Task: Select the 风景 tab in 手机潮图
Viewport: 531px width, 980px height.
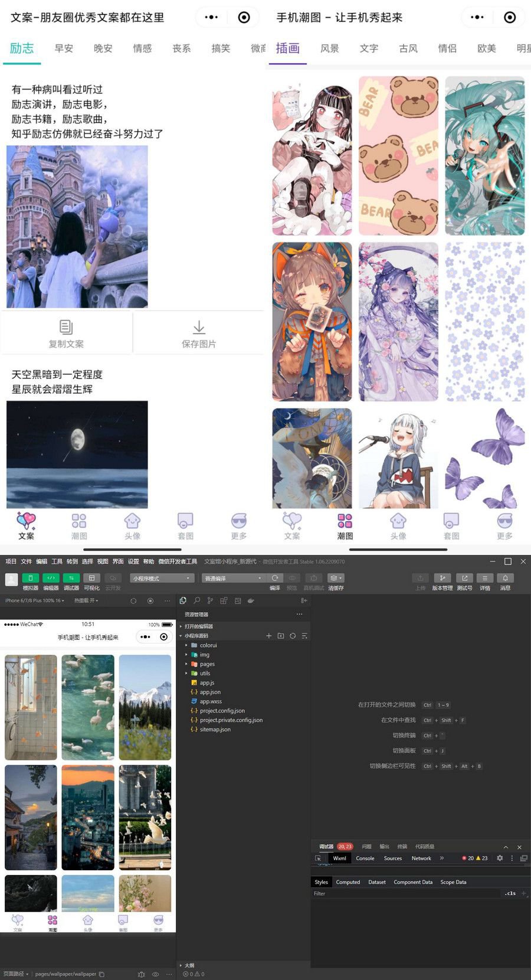Action: pos(329,48)
